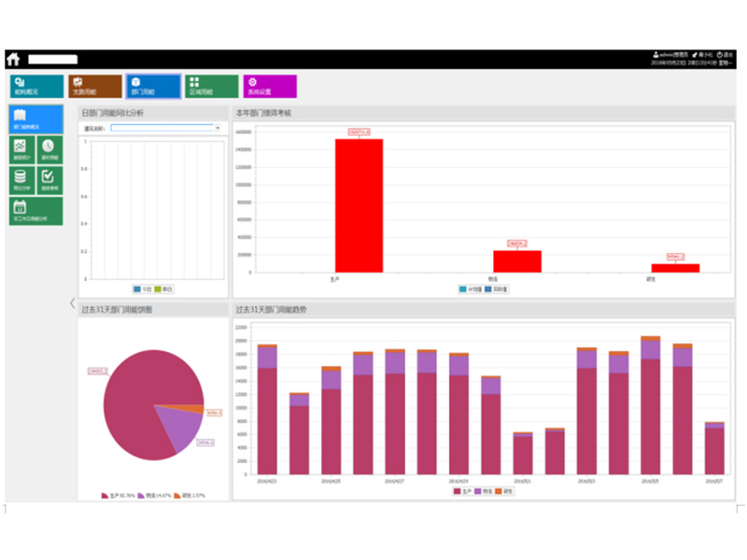
Task: Click the 过去31天部门用能趋势 panel title
Action: click(271, 310)
